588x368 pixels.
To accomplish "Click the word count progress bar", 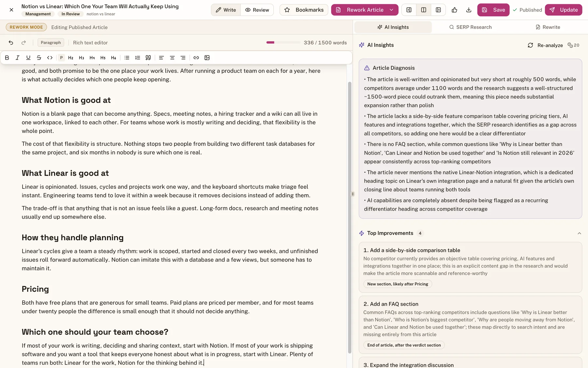I will pos(283,43).
